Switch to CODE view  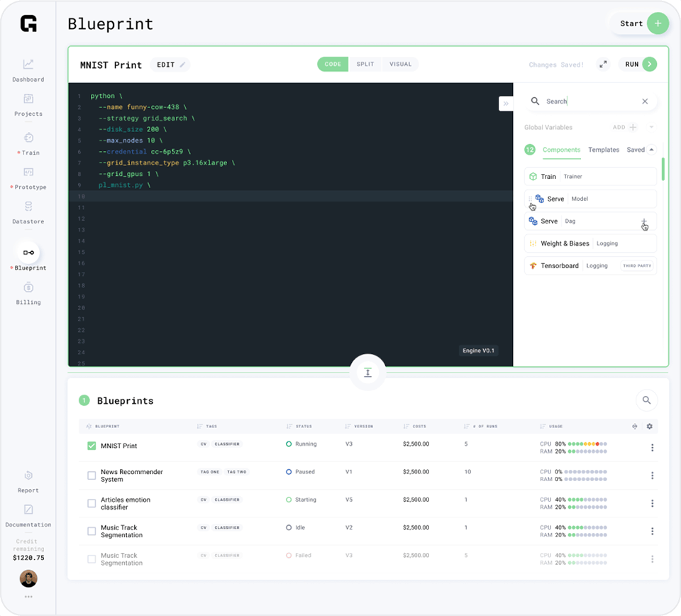point(333,65)
